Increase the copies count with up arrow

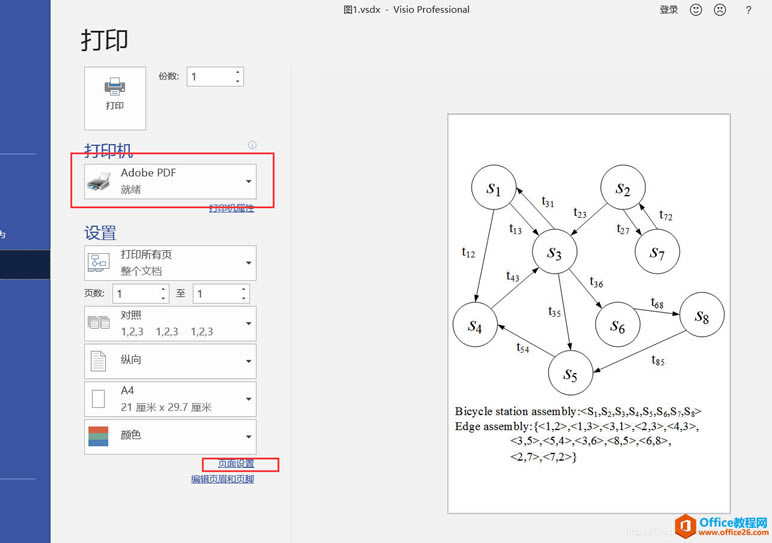(x=237, y=72)
